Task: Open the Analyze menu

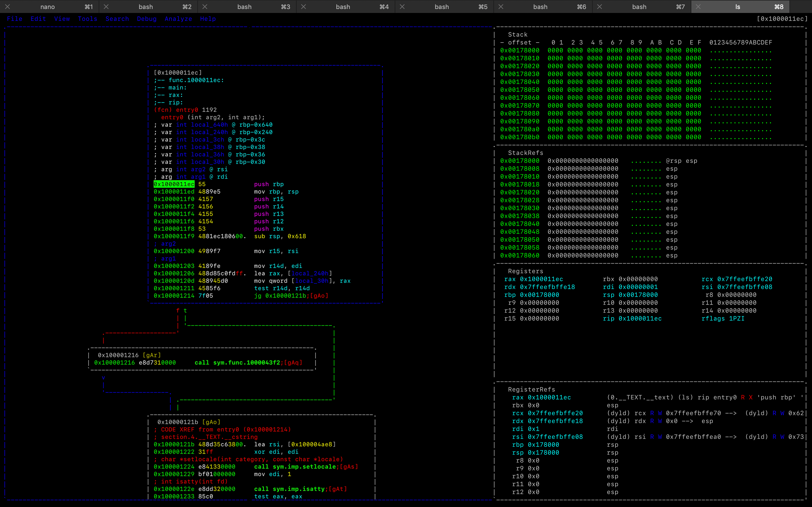Action: click(178, 19)
